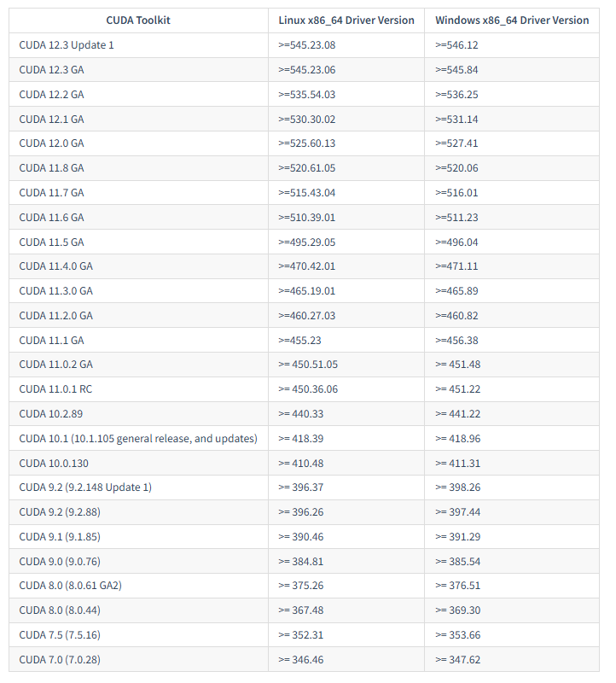
Task: Click the >=520.61.05 Linux driver value
Action: (307, 168)
